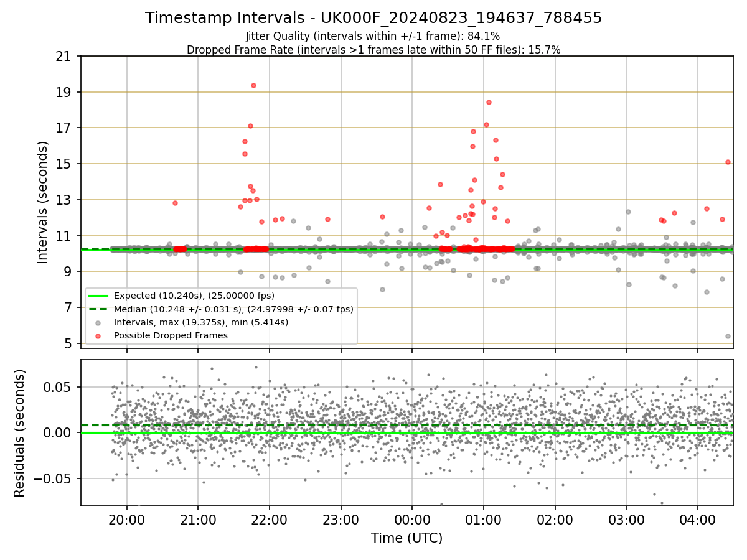
Task: Click the y-axis tick label '17'
Action: 64,128
